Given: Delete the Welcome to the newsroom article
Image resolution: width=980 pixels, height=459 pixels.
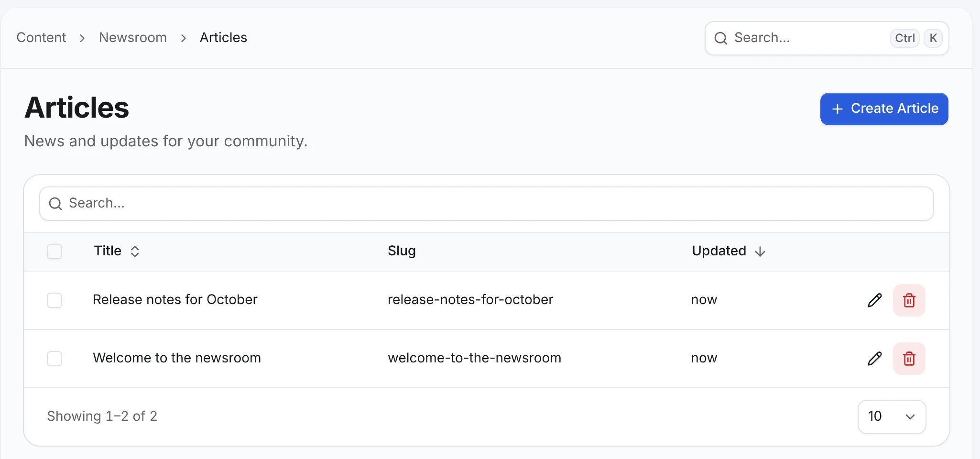Looking at the screenshot, I should point(909,359).
